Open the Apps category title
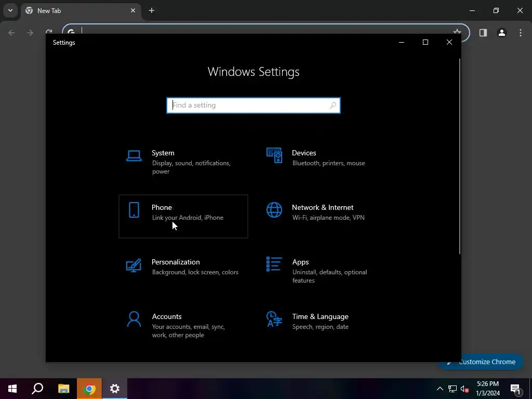Screen dimensions: 532x399 tap(301, 262)
